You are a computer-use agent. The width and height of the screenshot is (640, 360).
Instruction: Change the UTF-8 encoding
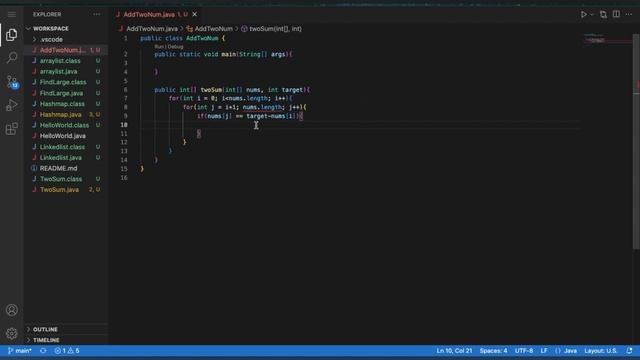(524, 351)
